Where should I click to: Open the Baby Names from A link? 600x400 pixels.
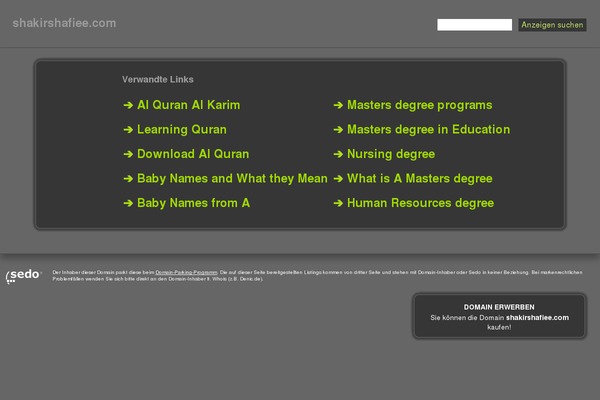[x=193, y=203]
